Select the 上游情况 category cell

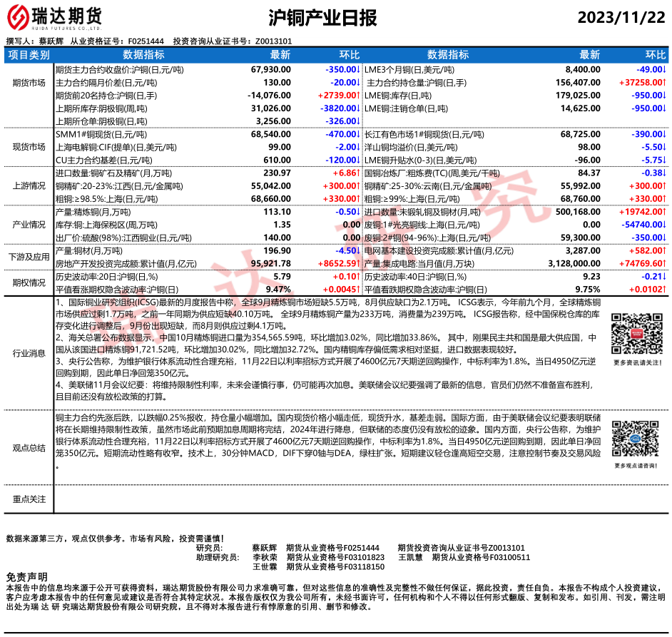[29, 185]
